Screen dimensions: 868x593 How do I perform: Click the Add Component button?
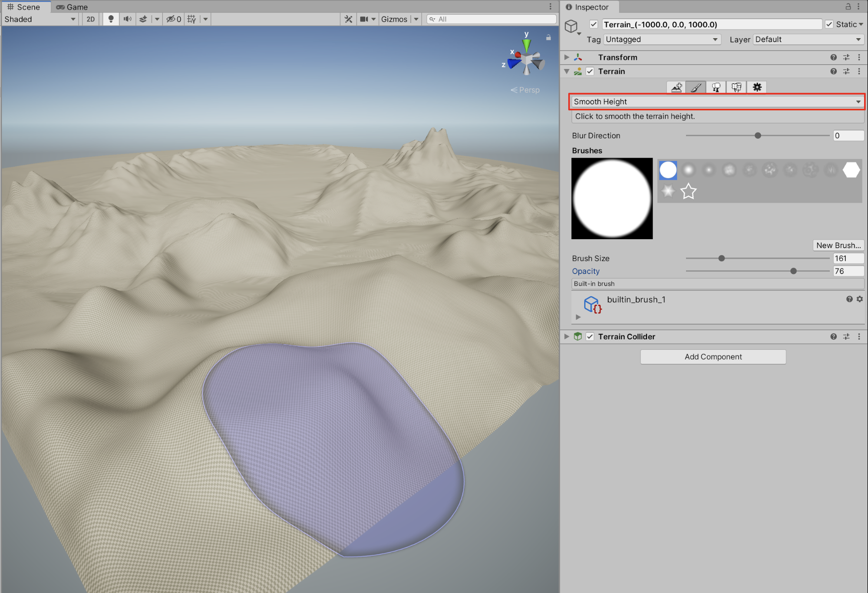coord(713,357)
